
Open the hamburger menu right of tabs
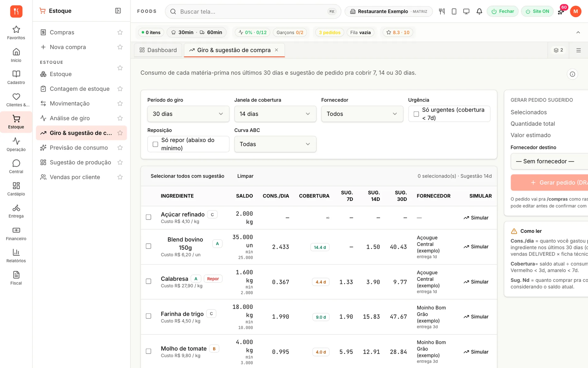tap(578, 50)
